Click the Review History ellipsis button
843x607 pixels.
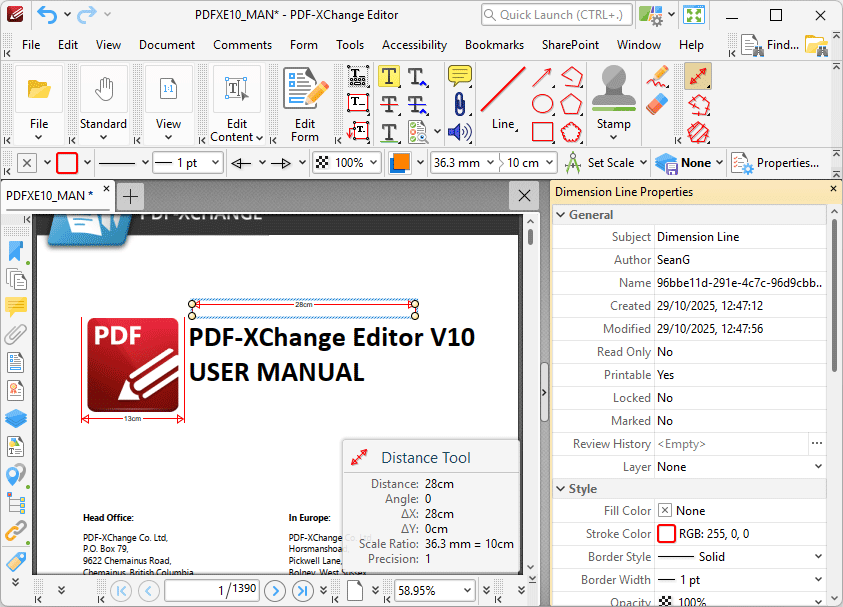pos(817,444)
